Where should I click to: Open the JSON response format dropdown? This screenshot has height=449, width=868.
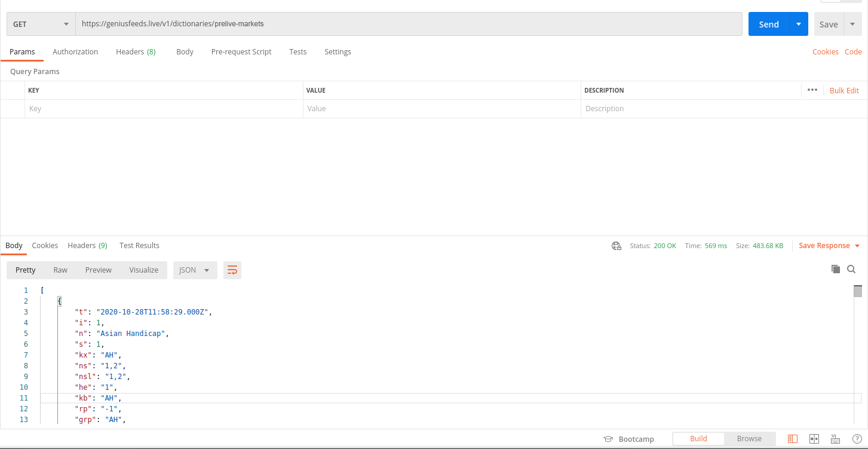point(195,270)
